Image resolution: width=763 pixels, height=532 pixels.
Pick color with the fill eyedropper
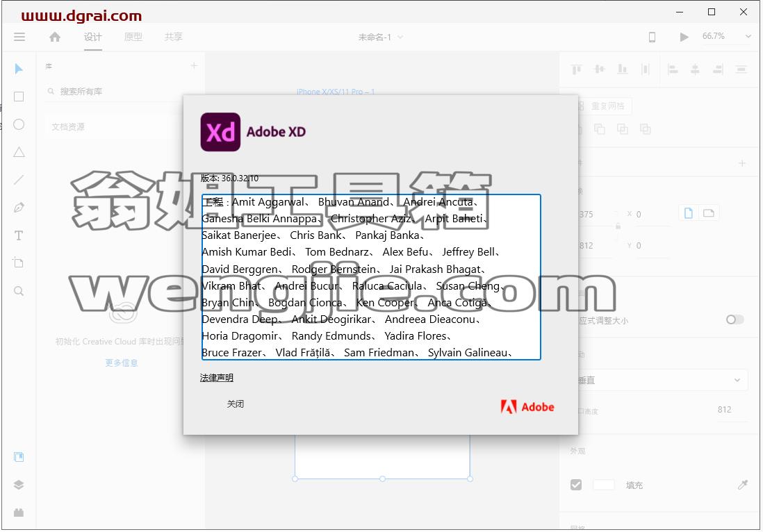pyautogui.click(x=743, y=485)
